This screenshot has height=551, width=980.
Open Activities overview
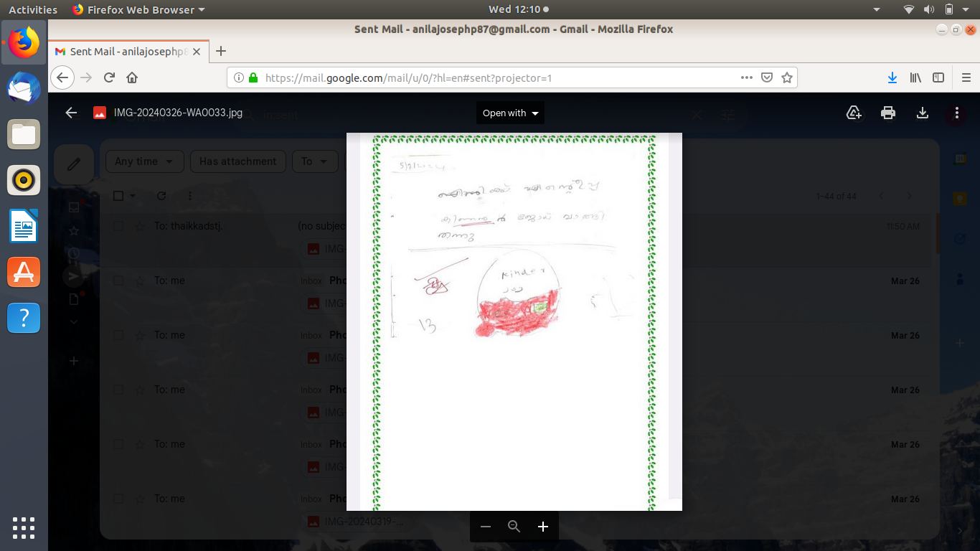[x=33, y=9]
